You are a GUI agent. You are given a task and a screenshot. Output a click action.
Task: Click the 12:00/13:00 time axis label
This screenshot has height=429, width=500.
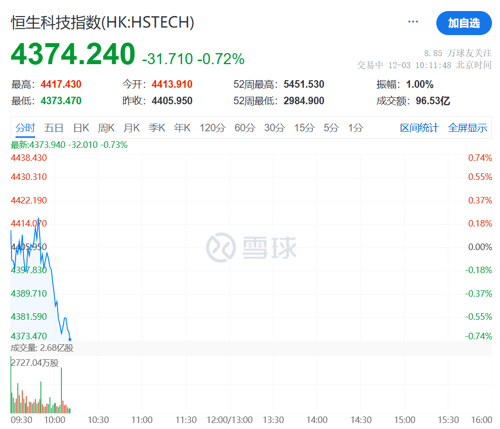[230, 420]
